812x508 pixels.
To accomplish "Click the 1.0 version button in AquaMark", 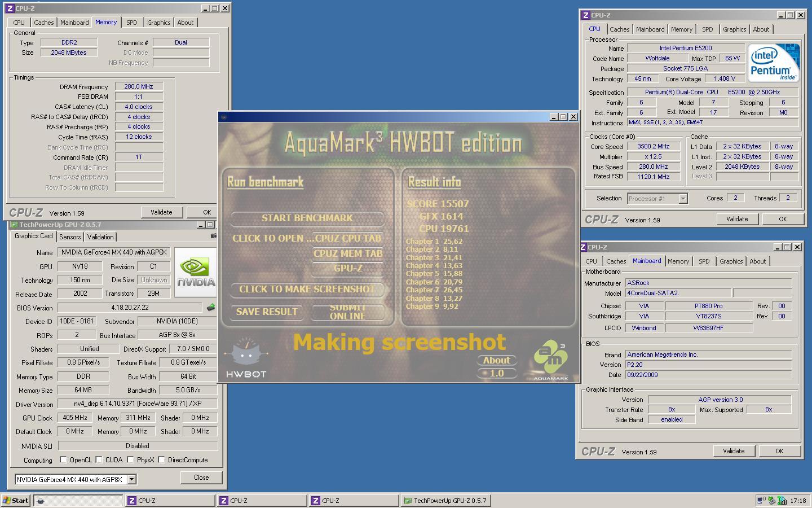I will 497,373.
